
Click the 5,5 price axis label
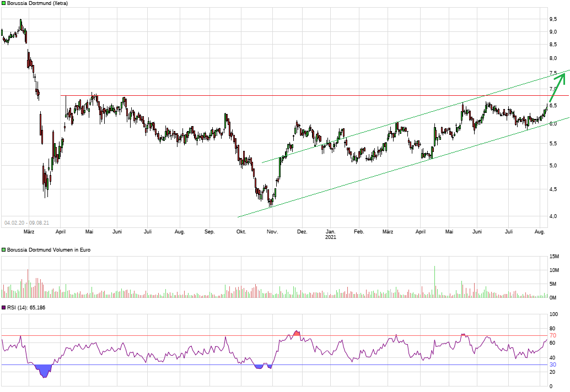click(553, 144)
